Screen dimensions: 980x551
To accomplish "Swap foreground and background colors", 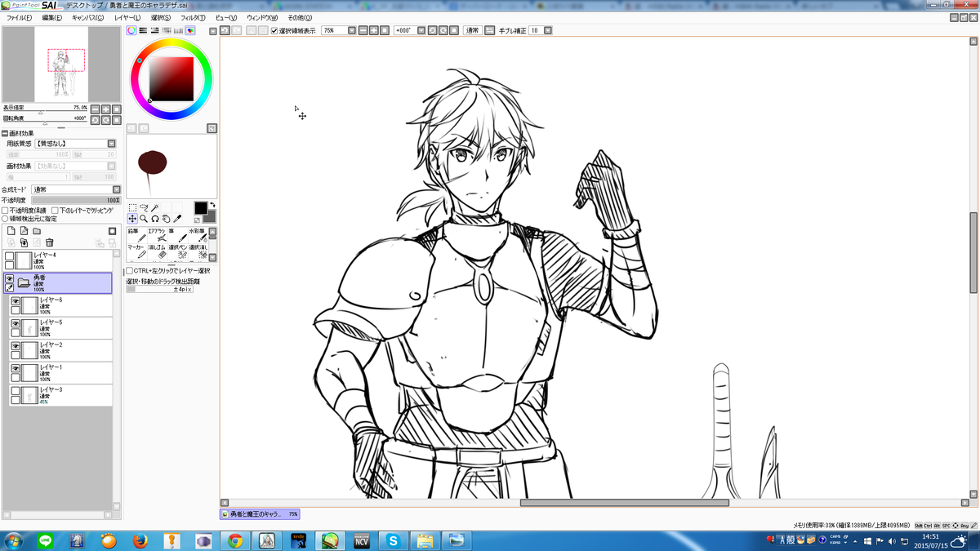I will 213,205.
